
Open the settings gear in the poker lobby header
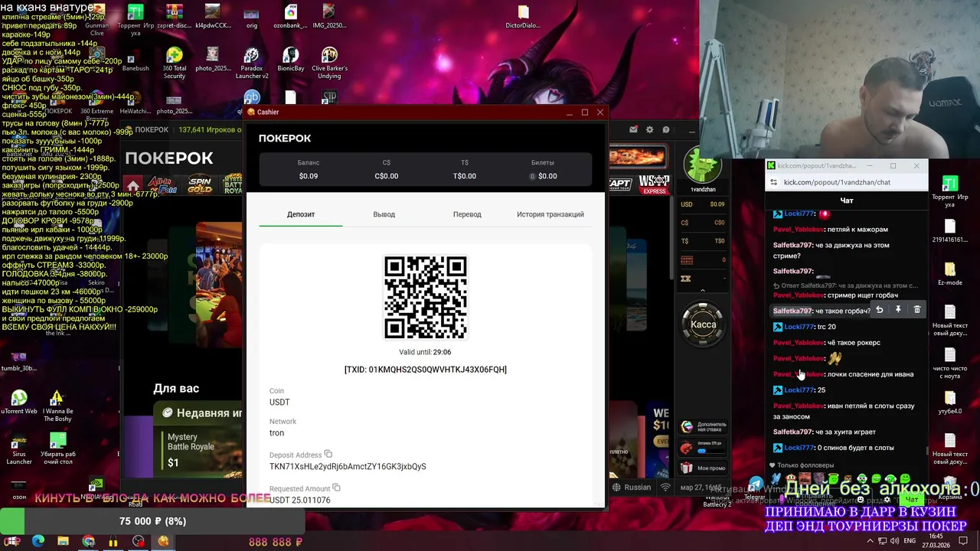click(650, 129)
